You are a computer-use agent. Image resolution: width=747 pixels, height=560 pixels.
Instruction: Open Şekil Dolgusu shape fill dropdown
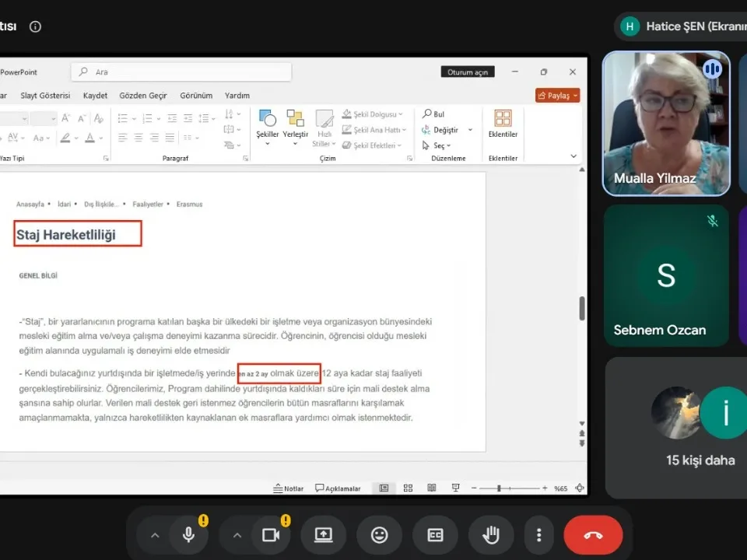(373, 114)
